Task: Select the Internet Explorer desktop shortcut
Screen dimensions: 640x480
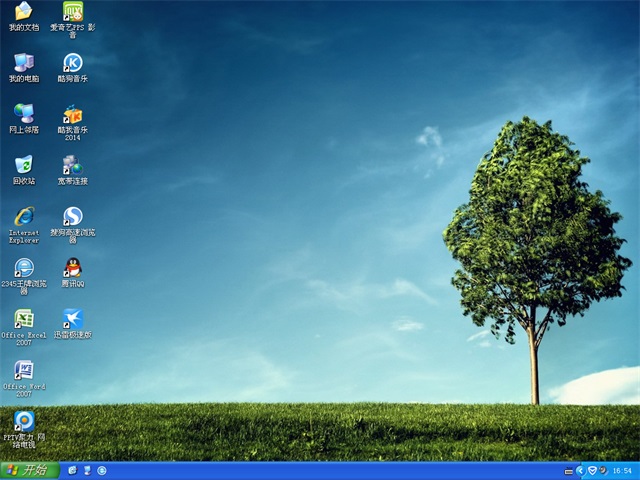Action: [x=23, y=216]
